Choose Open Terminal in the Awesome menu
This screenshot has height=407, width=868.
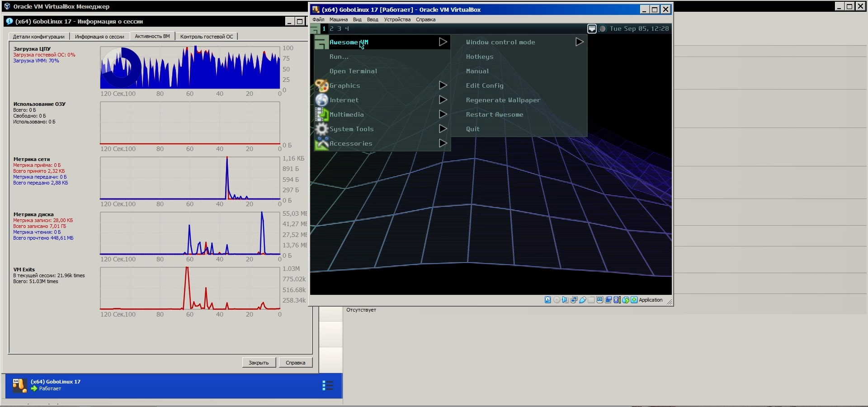[353, 71]
